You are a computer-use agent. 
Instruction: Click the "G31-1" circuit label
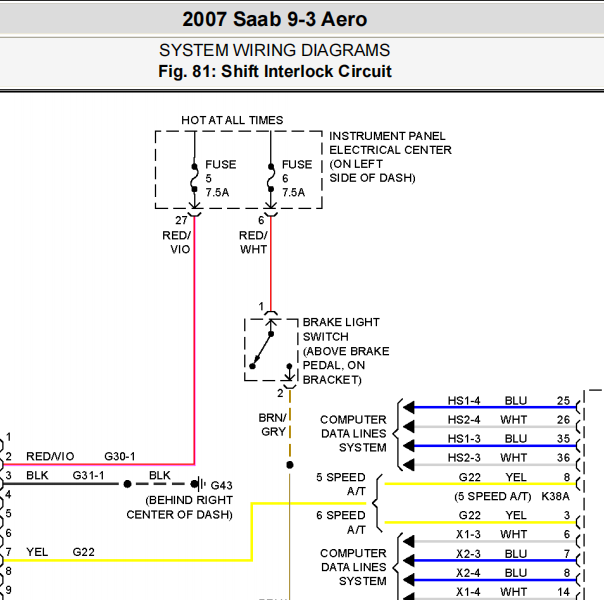89,475
